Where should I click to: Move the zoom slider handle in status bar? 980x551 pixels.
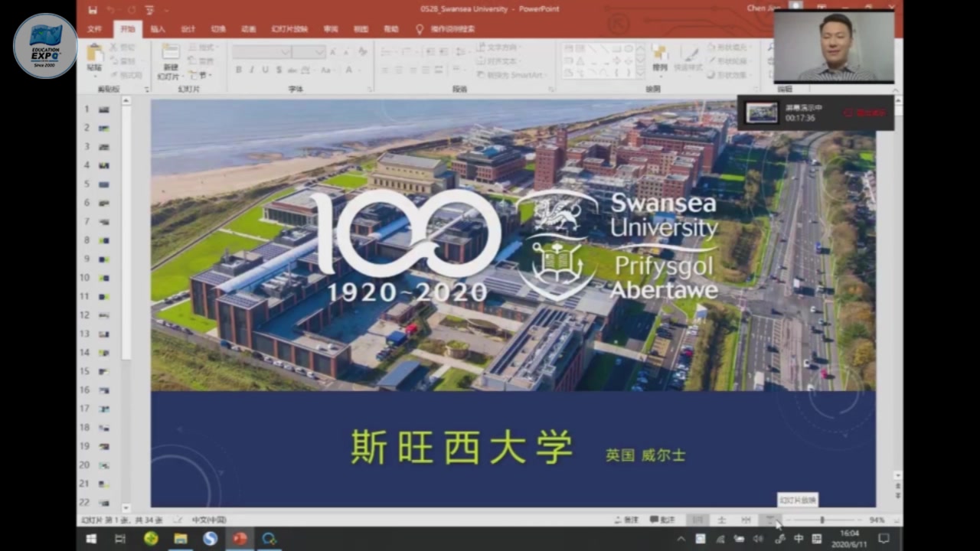[x=822, y=520]
